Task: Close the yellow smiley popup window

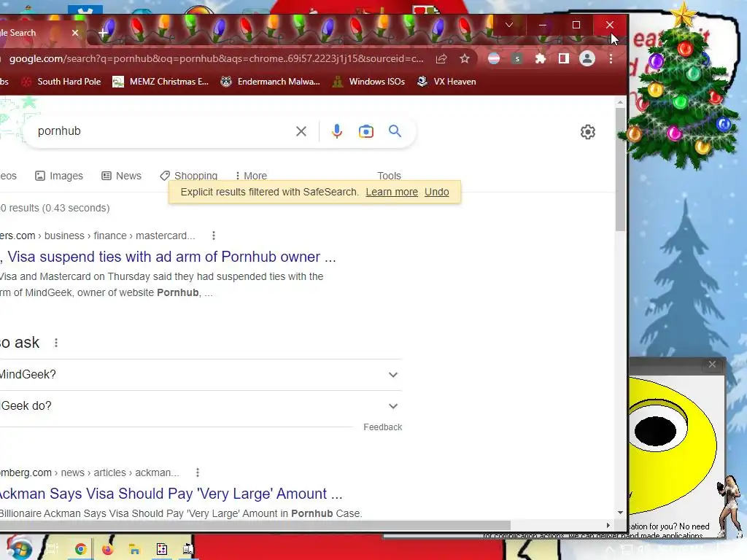Action: [x=712, y=365]
